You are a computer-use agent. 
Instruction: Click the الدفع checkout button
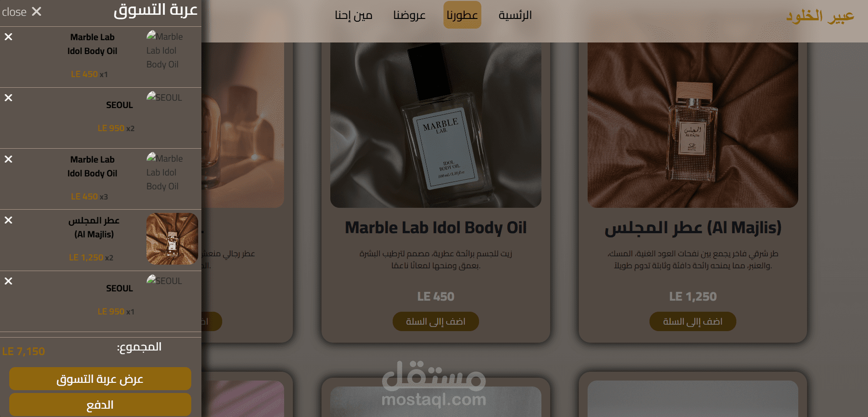100,405
